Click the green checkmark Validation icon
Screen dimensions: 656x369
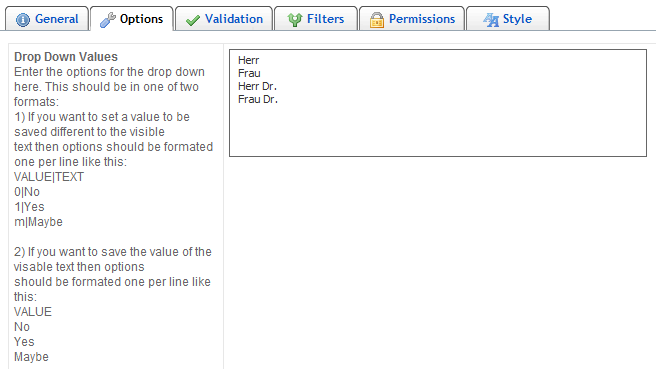[x=192, y=20]
